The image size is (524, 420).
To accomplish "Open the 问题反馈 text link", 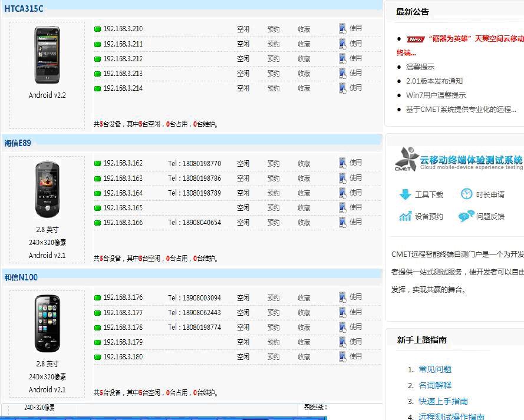I will coord(490,216).
